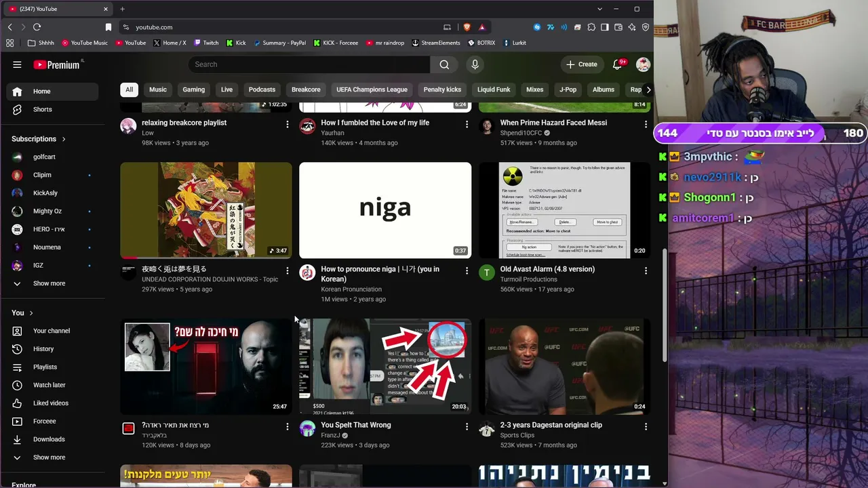Open the YouTube guide hamburger menu
Screen dimensions: 868x488
(17, 64)
